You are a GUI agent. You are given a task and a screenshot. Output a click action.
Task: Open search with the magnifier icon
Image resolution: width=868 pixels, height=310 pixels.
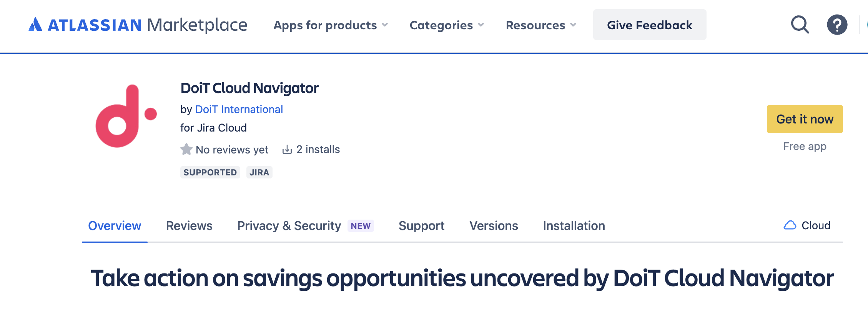(800, 25)
